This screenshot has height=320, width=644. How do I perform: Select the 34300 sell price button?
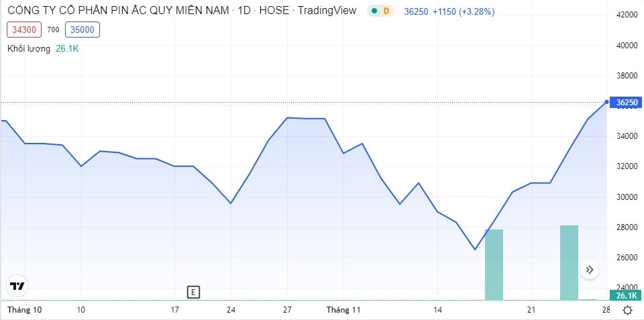[x=24, y=30]
